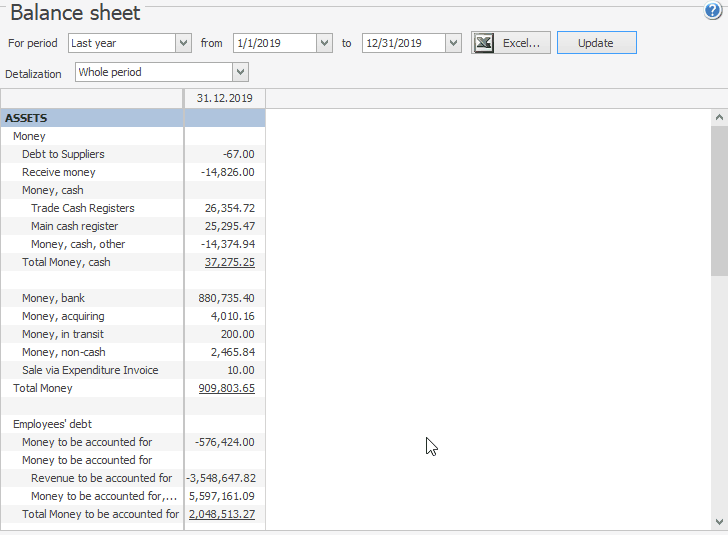
Task: Open the from date picker arrow
Action: pyautogui.click(x=324, y=43)
